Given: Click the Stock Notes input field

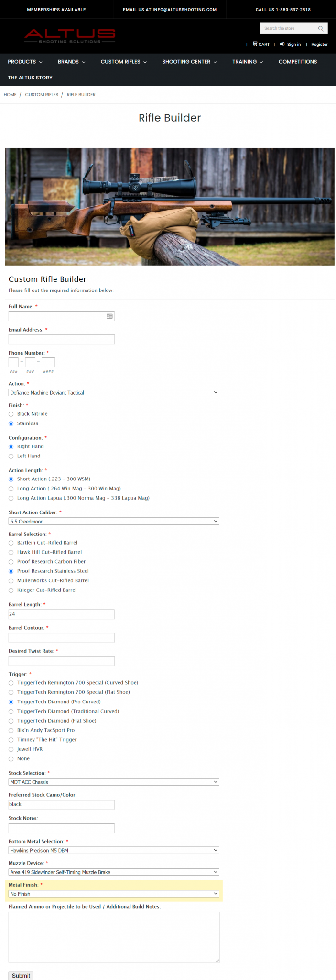Looking at the screenshot, I should (x=61, y=828).
